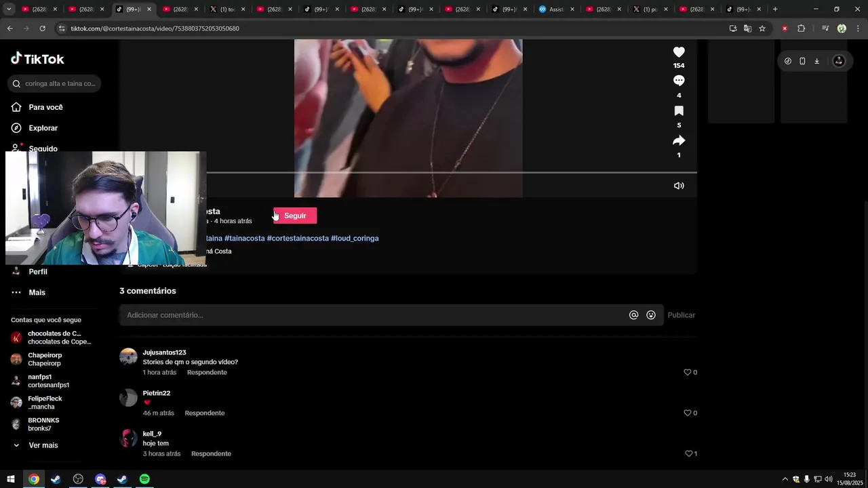The width and height of the screenshot is (868, 488).
Task: Like kell_.9's comment
Action: pos(688,454)
